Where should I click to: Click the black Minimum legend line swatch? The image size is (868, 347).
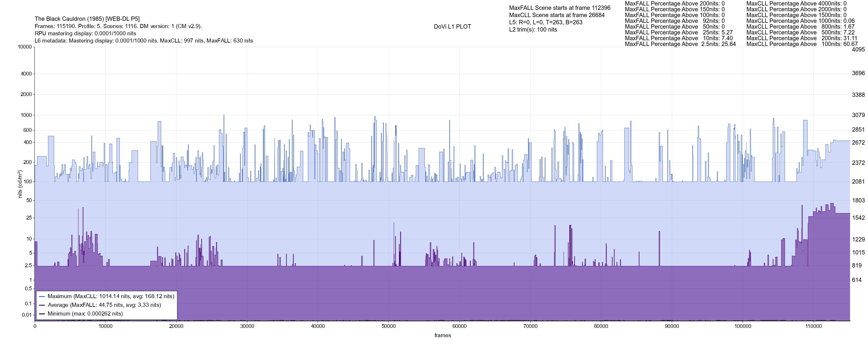pos(42,314)
